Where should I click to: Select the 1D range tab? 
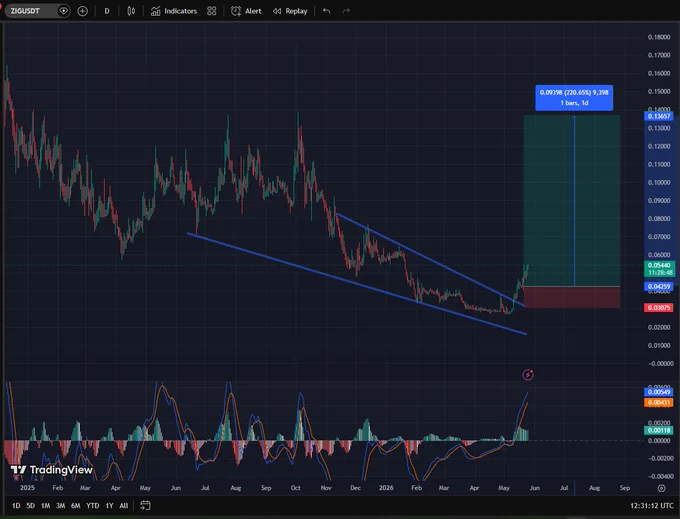coord(16,506)
